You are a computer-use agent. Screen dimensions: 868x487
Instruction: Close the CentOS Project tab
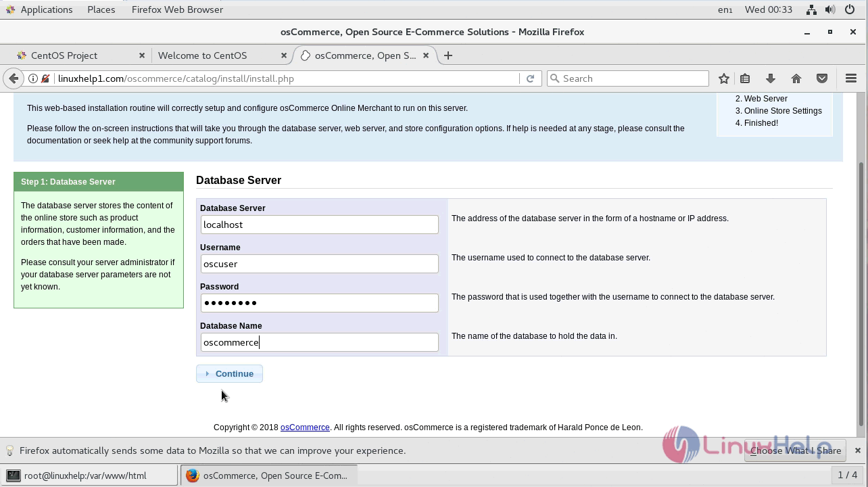click(x=142, y=55)
